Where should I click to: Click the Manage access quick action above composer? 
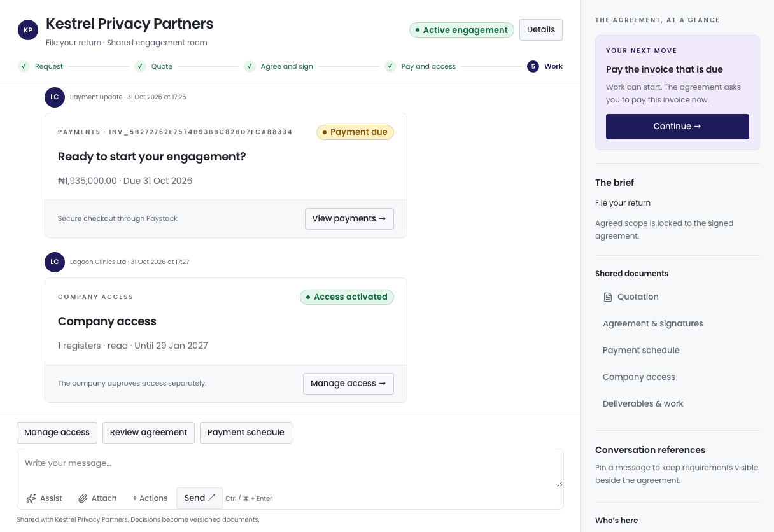[x=57, y=433]
